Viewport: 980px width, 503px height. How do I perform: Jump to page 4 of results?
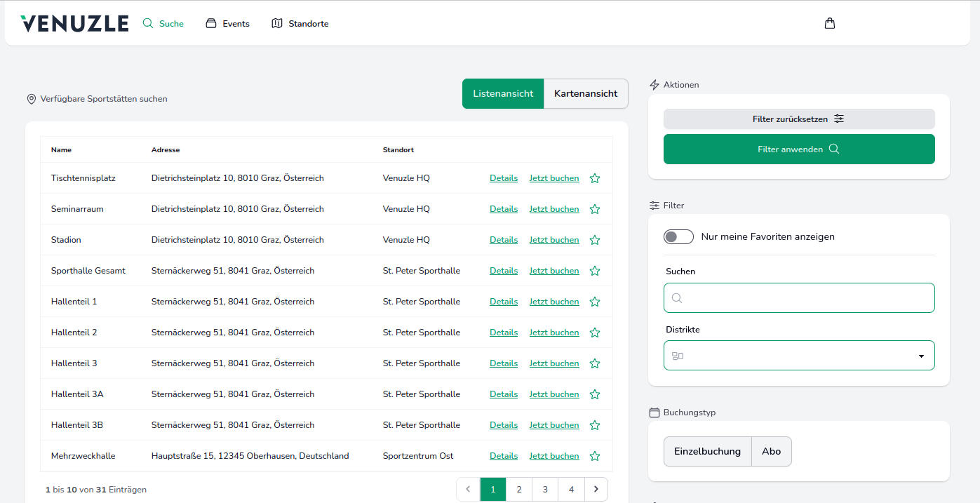point(571,490)
